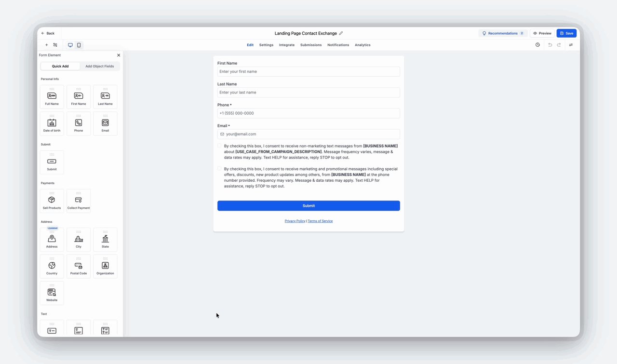Select the Add Object Fields tab
The width and height of the screenshot is (617, 364).
[100, 66]
